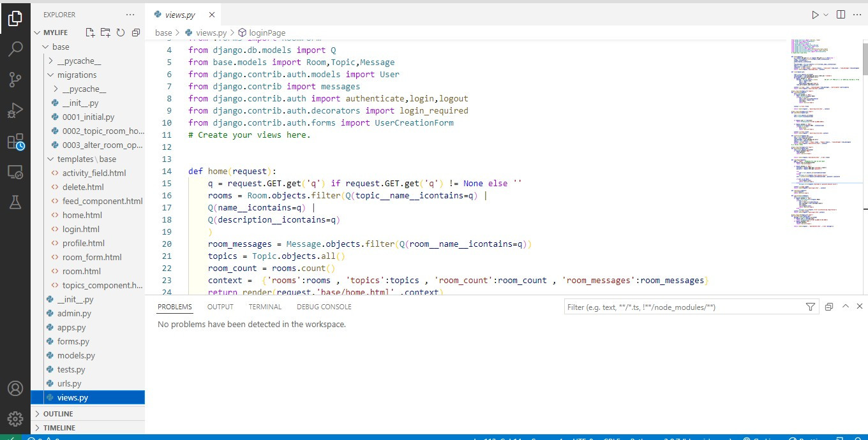The height and width of the screenshot is (440, 868).
Task: Run the Python file with play button
Action: pyautogui.click(x=815, y=15)
